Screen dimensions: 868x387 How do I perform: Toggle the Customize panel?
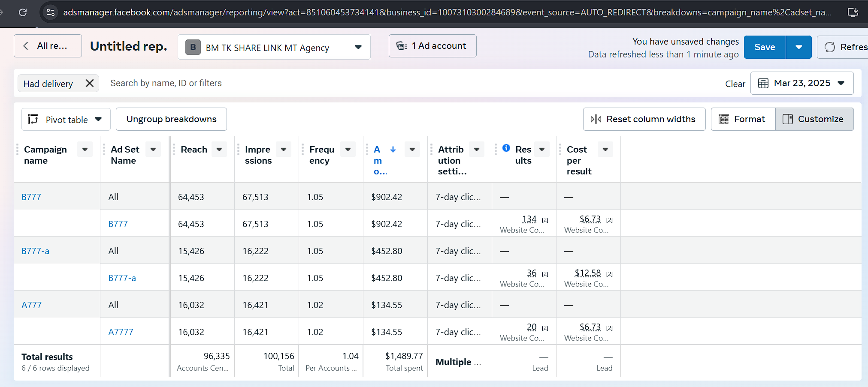pos(814,119)
